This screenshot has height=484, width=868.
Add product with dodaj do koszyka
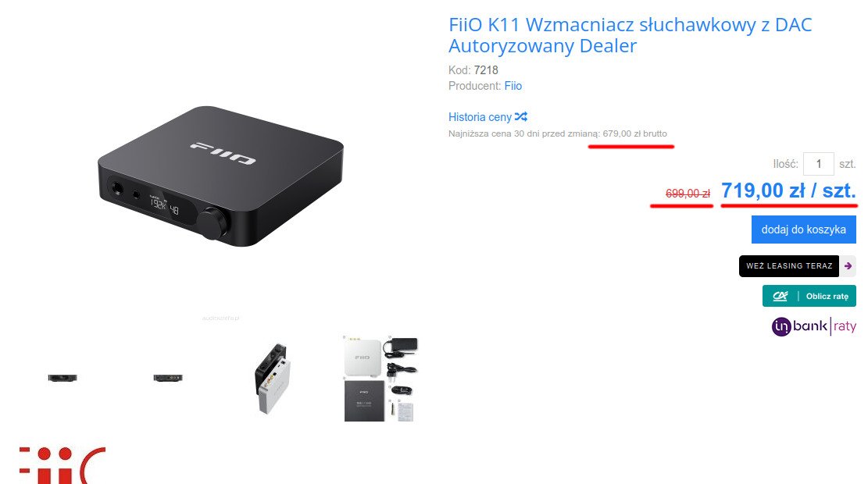point(803,230)
